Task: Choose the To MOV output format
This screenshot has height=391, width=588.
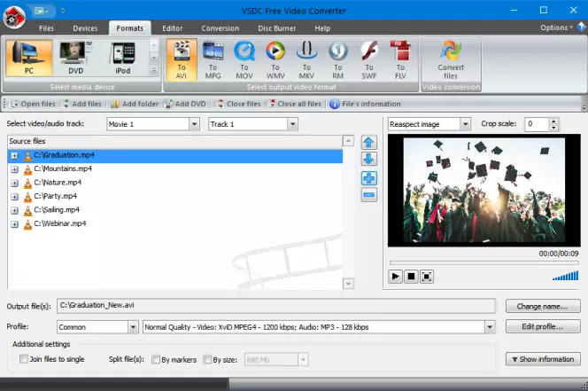Action: click(244, 59)
